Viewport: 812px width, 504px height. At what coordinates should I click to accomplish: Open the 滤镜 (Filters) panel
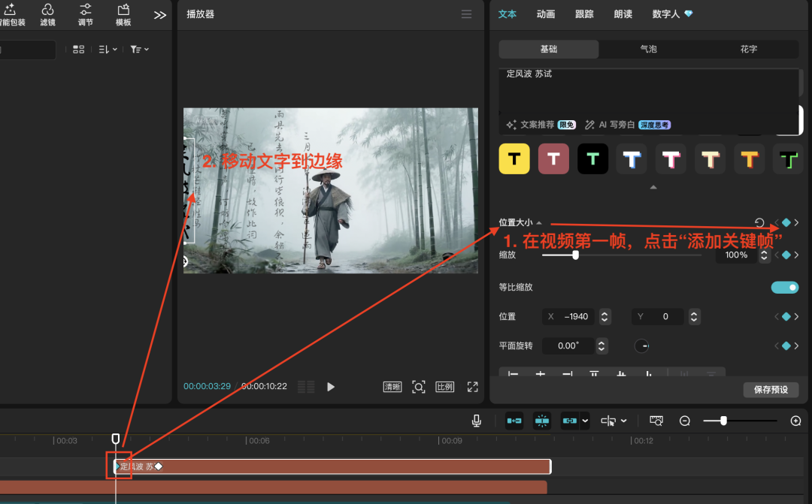coord(47,15)
